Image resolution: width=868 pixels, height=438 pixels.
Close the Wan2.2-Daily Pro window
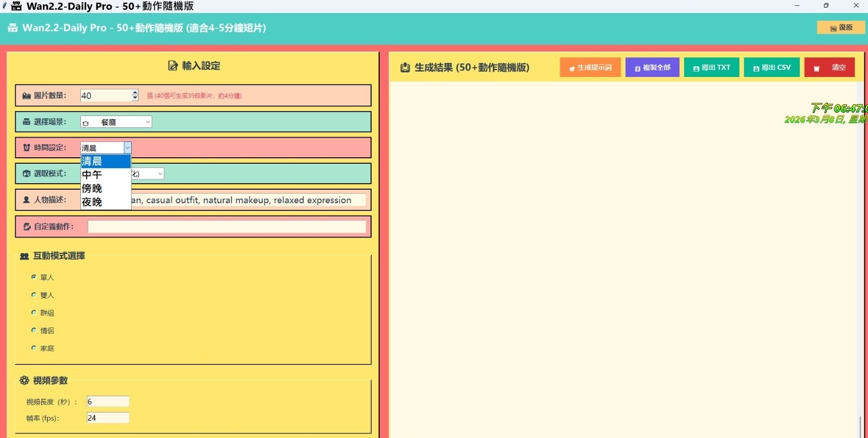click(x=856, y=6)
